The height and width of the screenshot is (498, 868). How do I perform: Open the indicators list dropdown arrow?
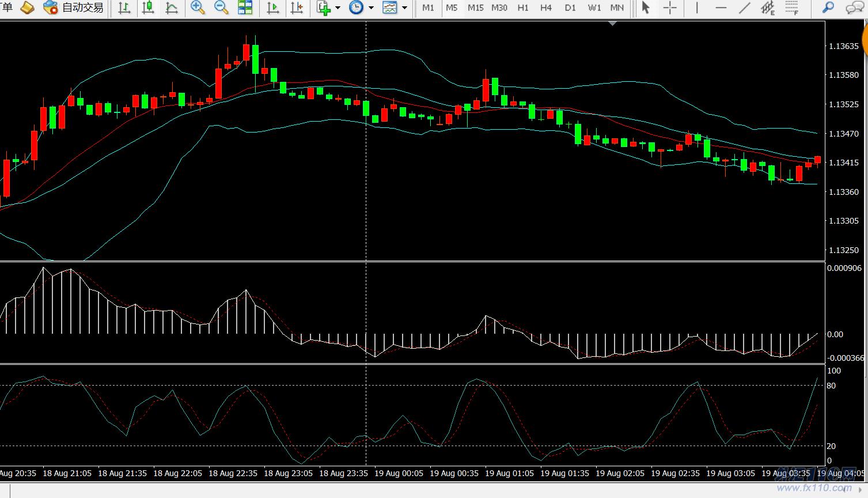[x=338, y=7]
